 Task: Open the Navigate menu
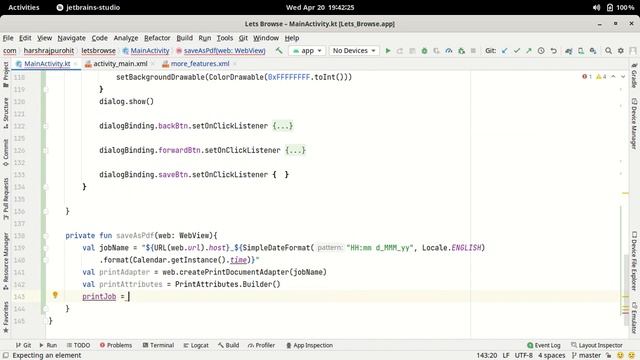(x=71, y=38)
